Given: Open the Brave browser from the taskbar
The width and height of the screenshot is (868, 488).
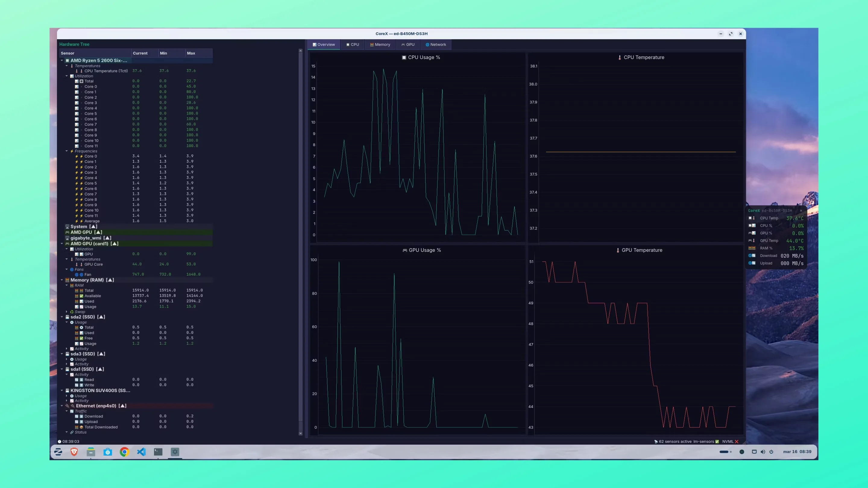Looking at the screenshot, I should pos(74,452).
